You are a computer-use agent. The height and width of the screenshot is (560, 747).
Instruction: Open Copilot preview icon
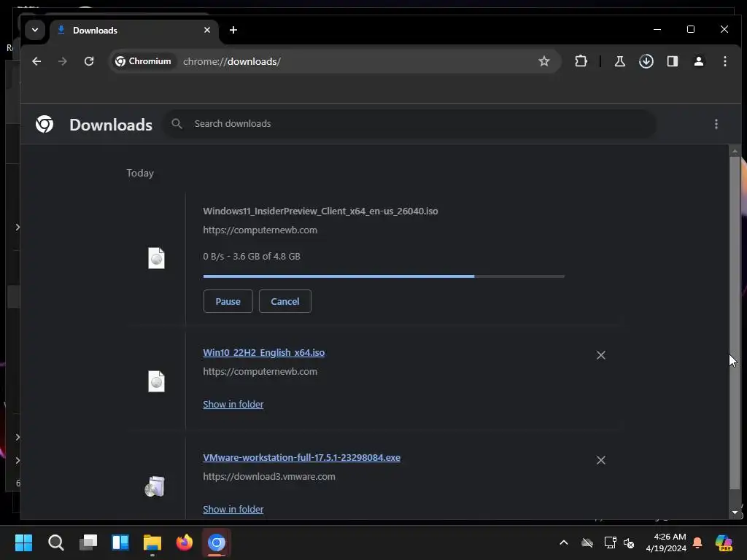pyautogui.click(x=724, y=542)
